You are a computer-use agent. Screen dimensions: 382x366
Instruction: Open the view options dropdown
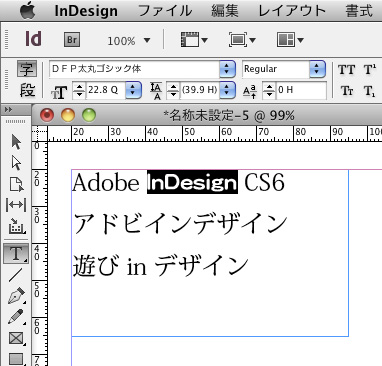pyautogui.click(x=194, y=40)
